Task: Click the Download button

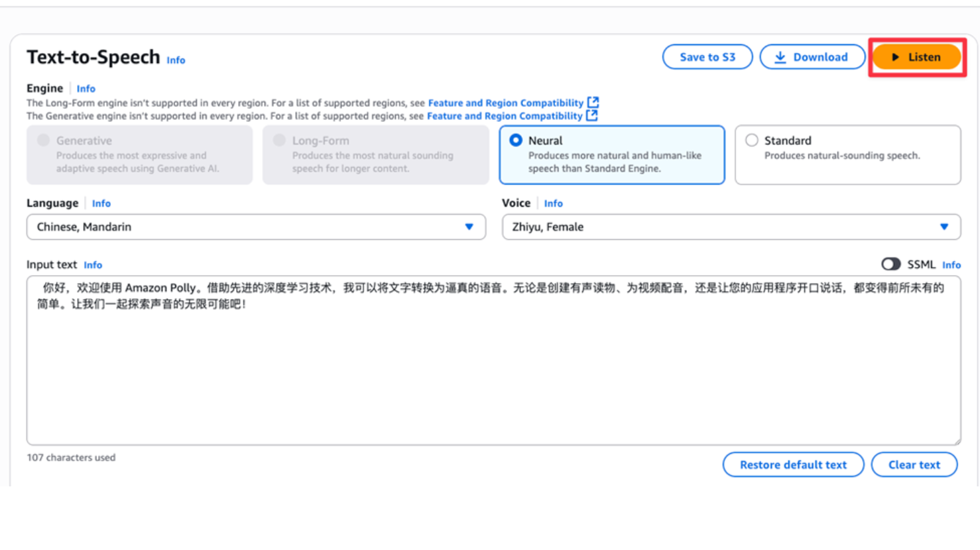Action: (812, 57)
